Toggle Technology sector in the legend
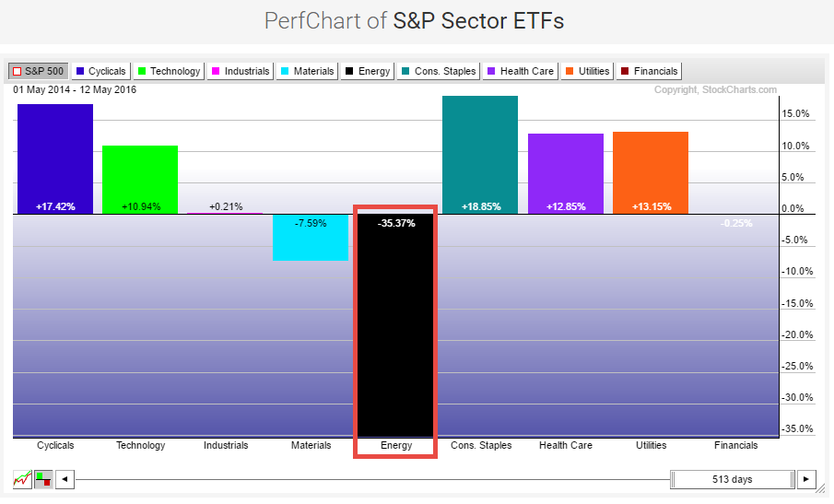834x504 pixels. [x=168, y=71]
